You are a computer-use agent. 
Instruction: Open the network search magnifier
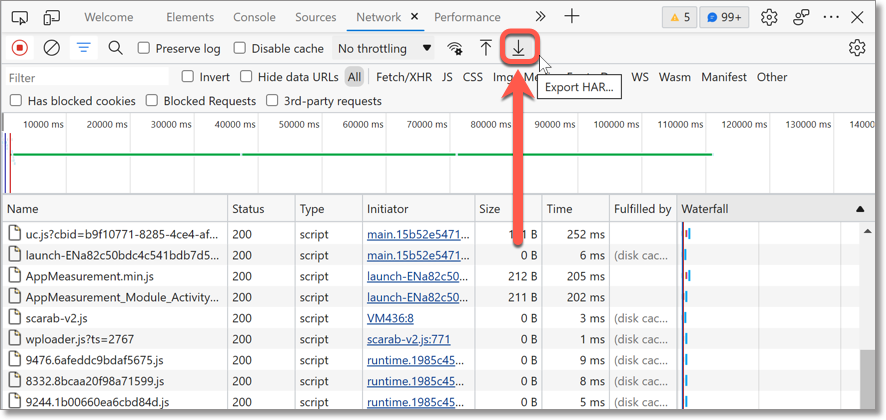[116, 48]
